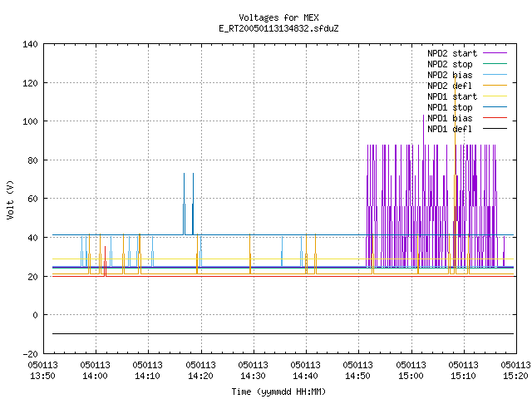Click the "NPD2 bias" legend label
532x399 pixels.
pos(450,75)
